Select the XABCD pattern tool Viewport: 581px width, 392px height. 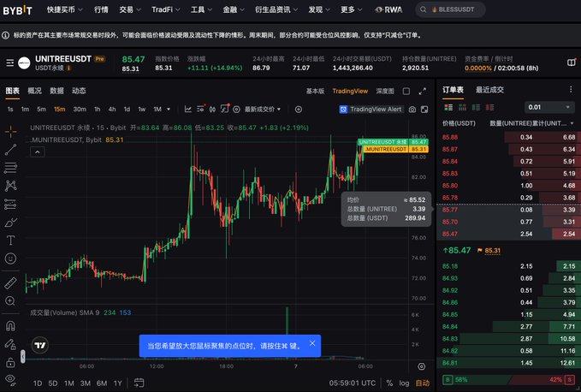[x=11, y=186]
